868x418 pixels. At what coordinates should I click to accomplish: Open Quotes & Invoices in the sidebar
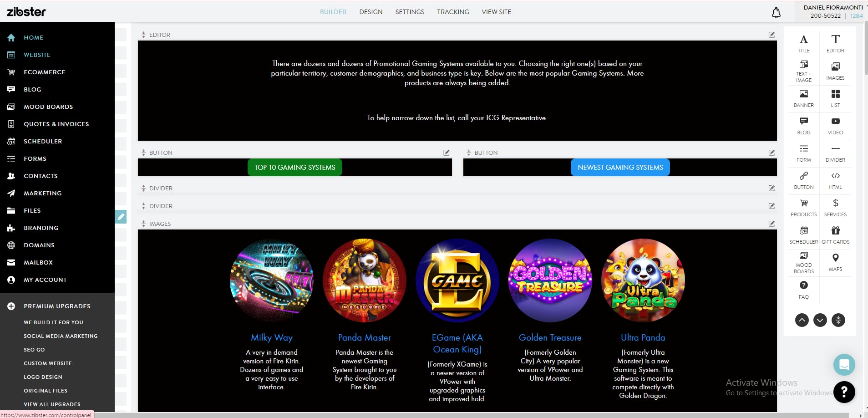click(57, 124)
